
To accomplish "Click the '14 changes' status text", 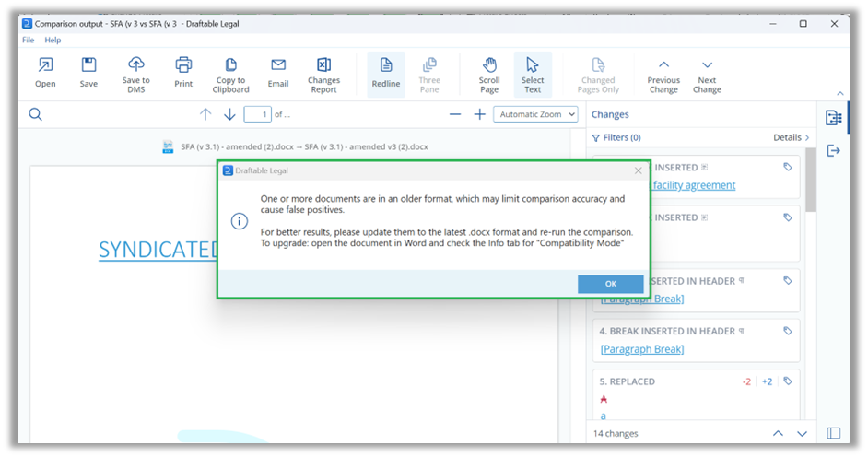I will click(x=616, y=434).
